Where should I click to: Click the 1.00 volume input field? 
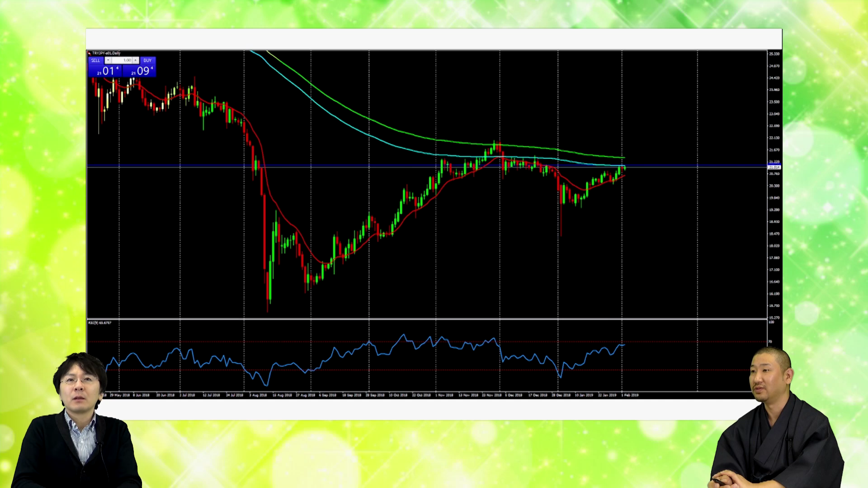click(122, 60)
